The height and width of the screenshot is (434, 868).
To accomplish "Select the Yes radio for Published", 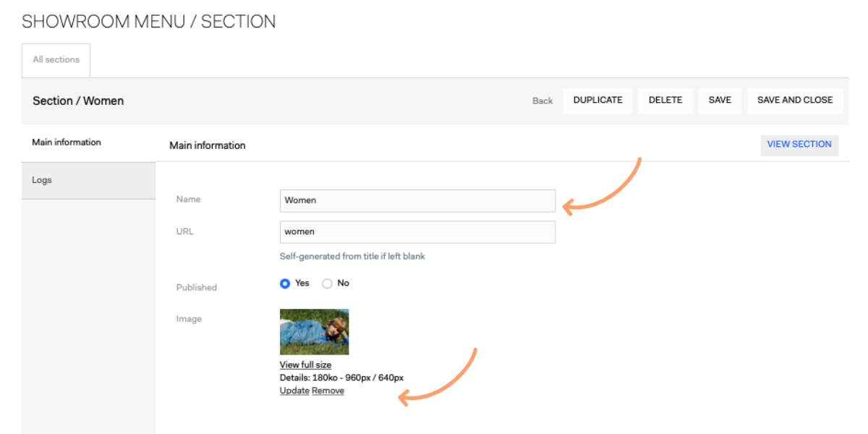I will coord(285,284).
